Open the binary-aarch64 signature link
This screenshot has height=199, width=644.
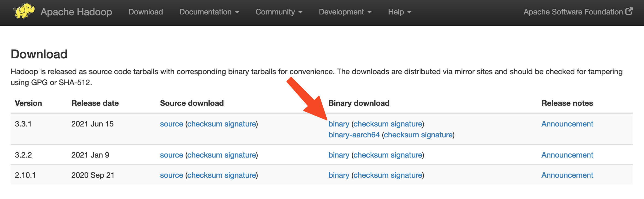point(437,135)
